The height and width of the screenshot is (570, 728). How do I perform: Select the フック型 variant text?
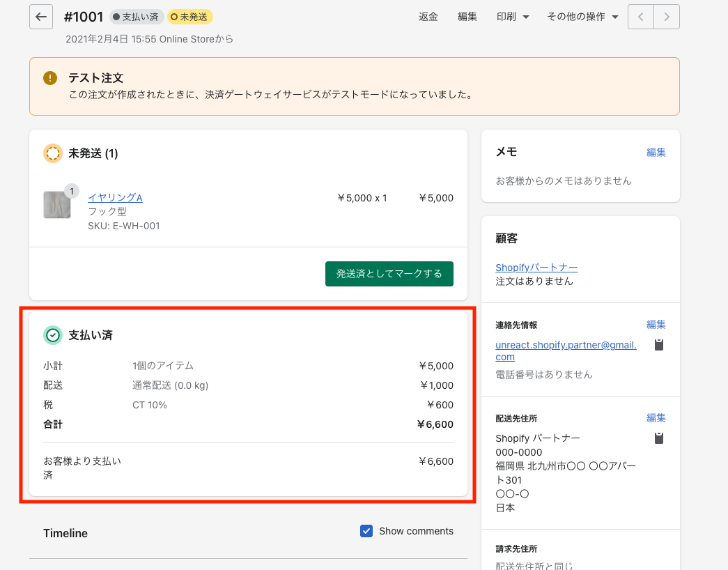click(107, 211)
